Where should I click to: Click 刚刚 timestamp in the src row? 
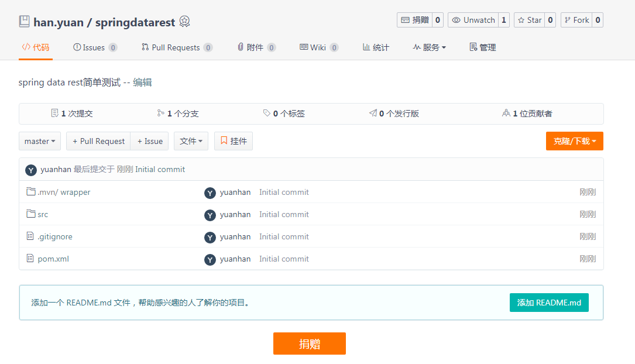tap(588, 215)
